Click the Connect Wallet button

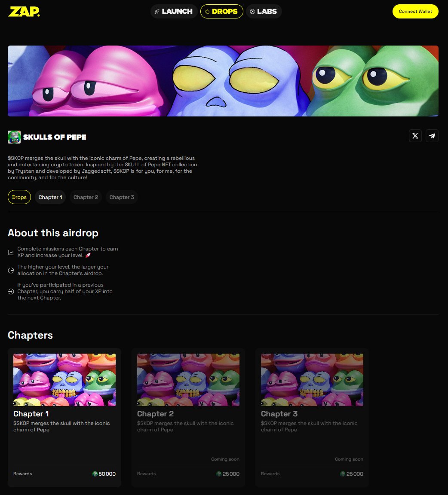pyautogui.click(x=415, y=11)
